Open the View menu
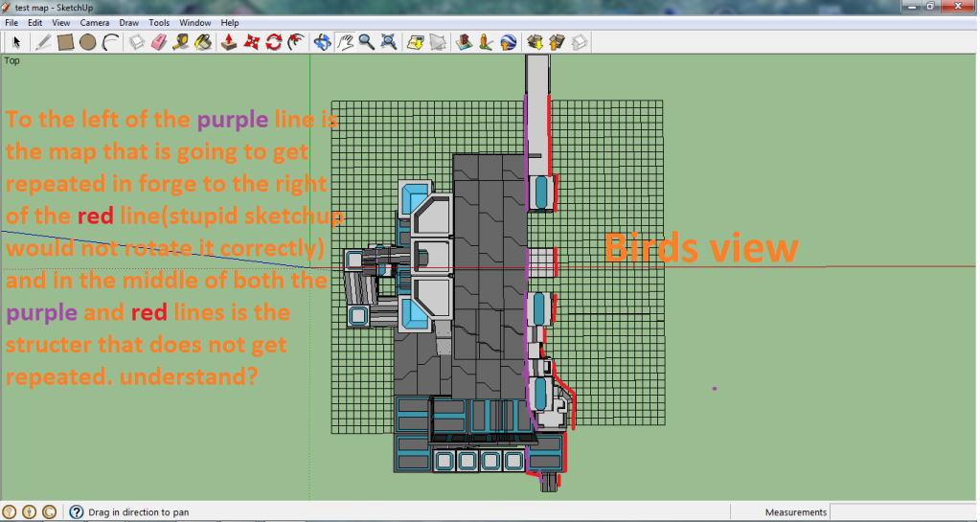The width and height of the screenshot is (980, 522). coord(60,22)
